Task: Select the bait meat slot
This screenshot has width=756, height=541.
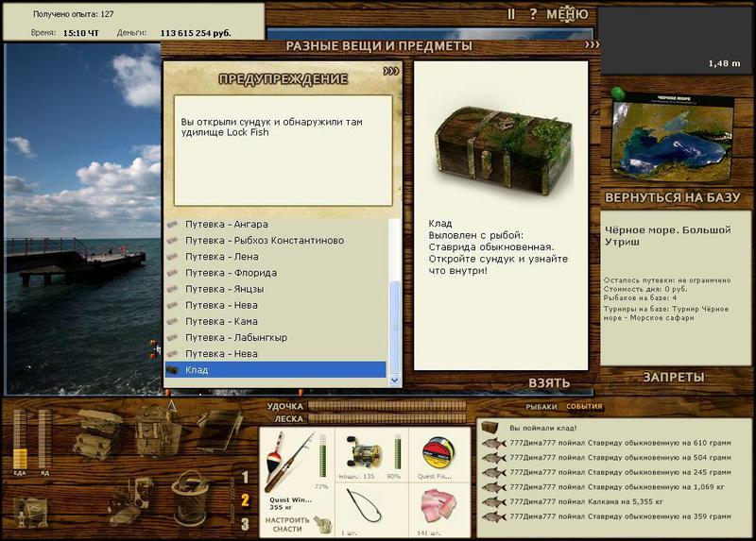Action: pos(439,510)
